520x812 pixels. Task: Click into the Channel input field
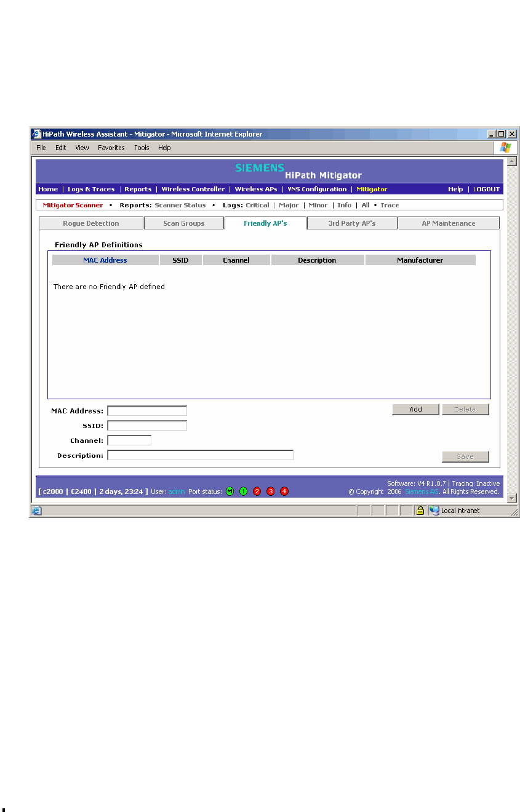(129, 440)
